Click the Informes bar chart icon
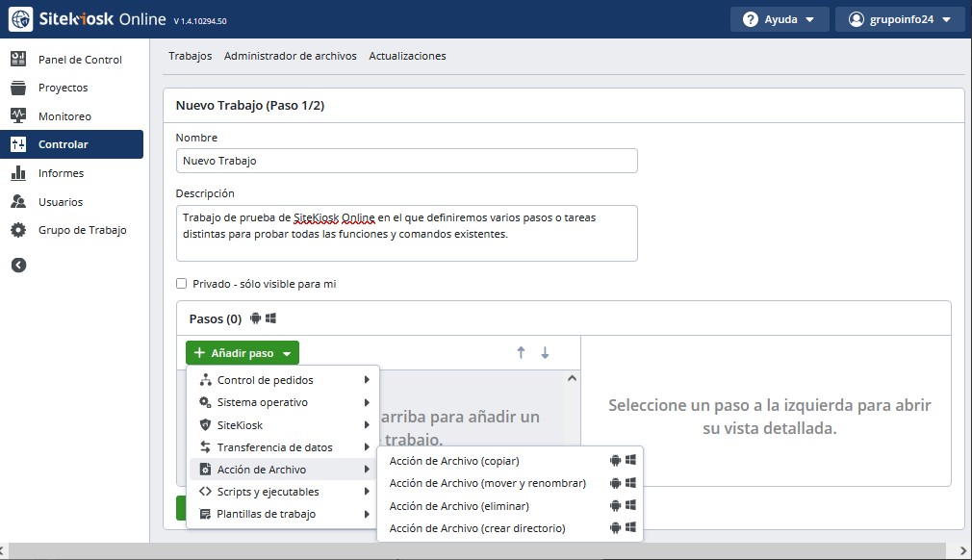Viewport: 972px width, 560px height. pyautogui.click(x=18, y=173)
